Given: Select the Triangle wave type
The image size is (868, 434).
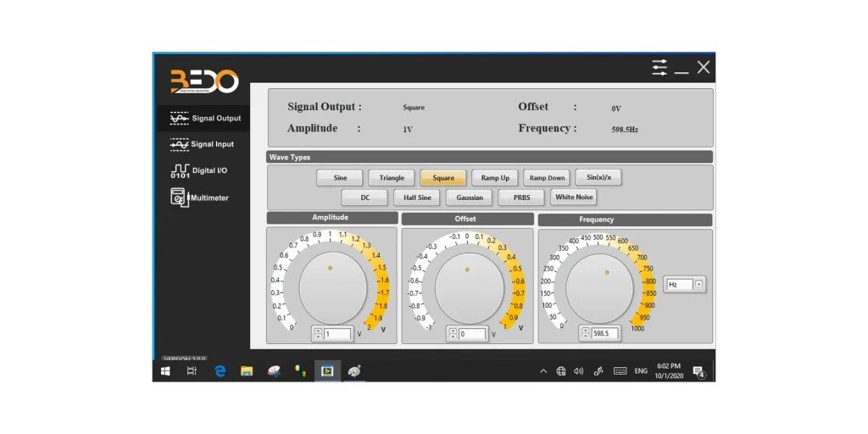Looking at the screenshot, I should [392, 178].
